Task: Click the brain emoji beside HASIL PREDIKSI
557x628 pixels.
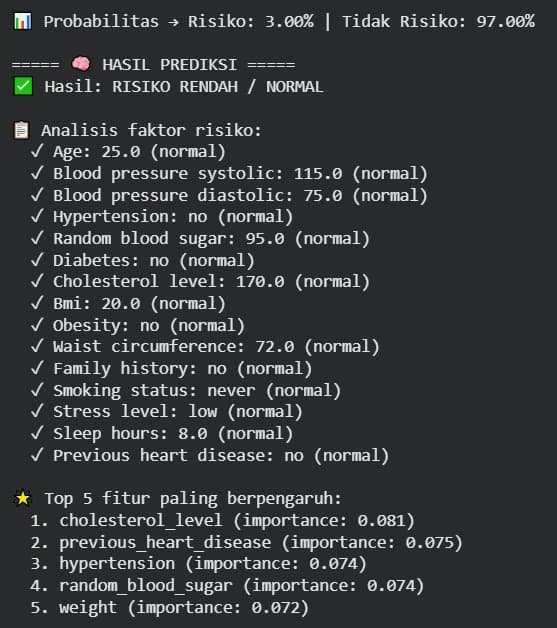Action: [x=81, y=64]
